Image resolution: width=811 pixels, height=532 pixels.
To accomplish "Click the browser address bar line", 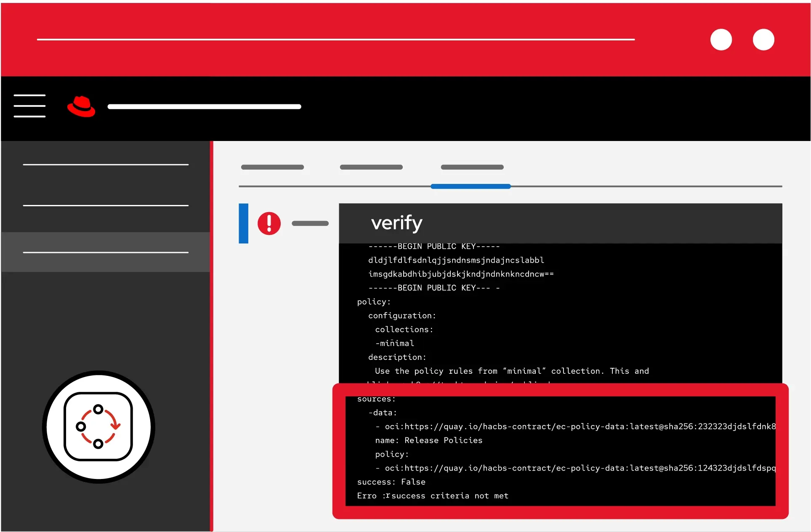I will 336,40.
